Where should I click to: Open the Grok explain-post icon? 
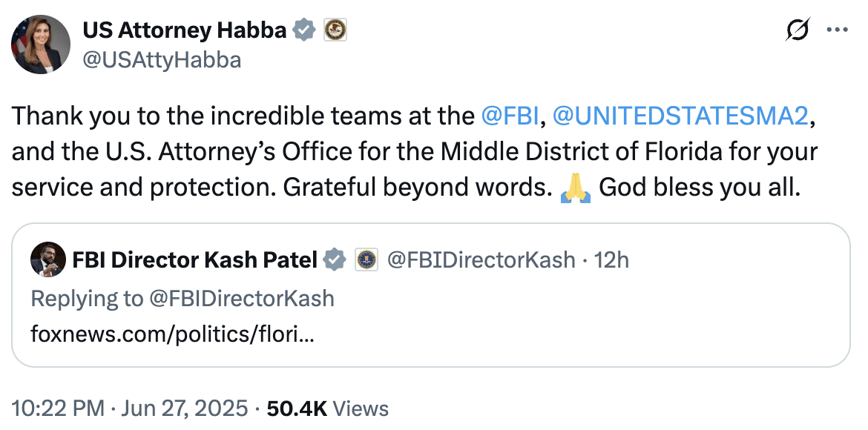(x=798, y=30)
